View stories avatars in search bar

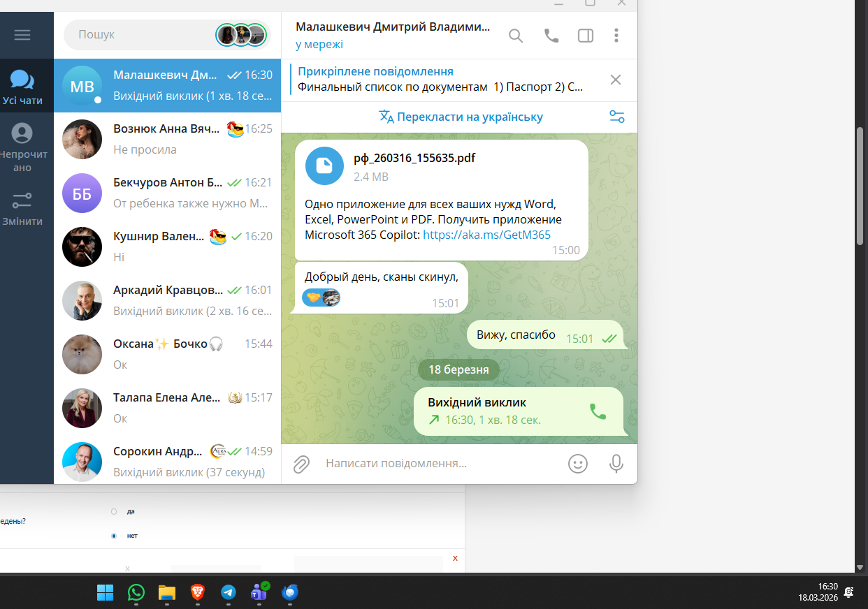click(x=242, y=34)
